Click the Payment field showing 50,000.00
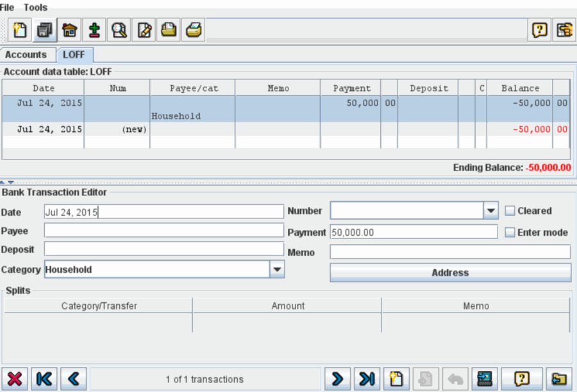This screenshot has height=392, width=577. point(414,232)
